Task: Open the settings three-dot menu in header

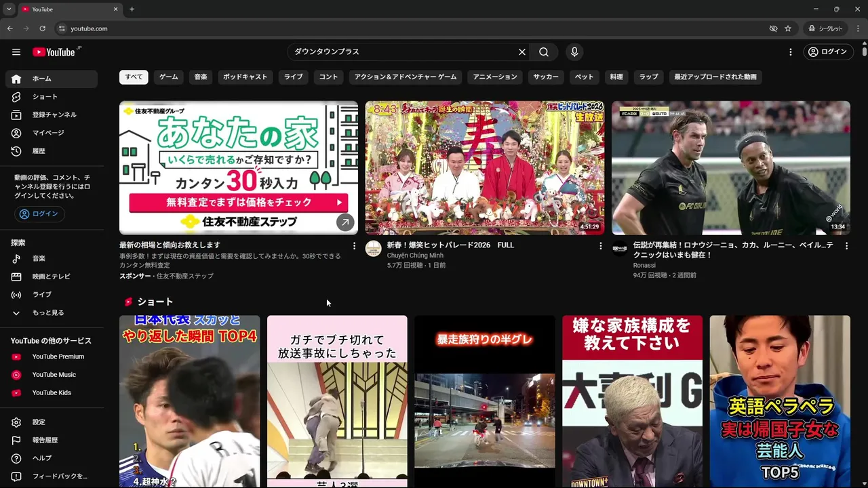Action: [x=790, y=52]
